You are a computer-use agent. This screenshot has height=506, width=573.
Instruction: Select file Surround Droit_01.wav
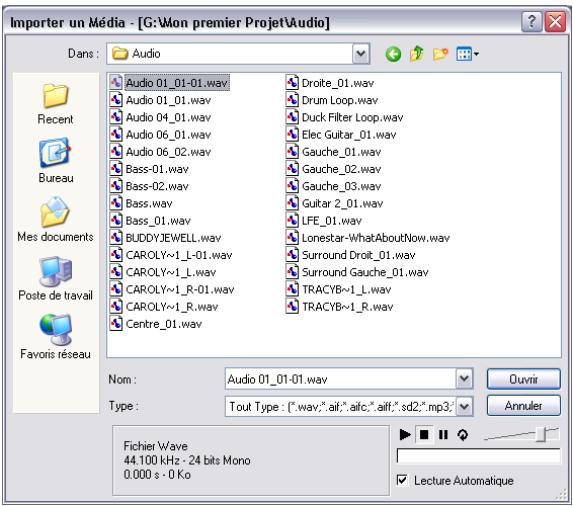pyautogui.click(x=351, y=255)
